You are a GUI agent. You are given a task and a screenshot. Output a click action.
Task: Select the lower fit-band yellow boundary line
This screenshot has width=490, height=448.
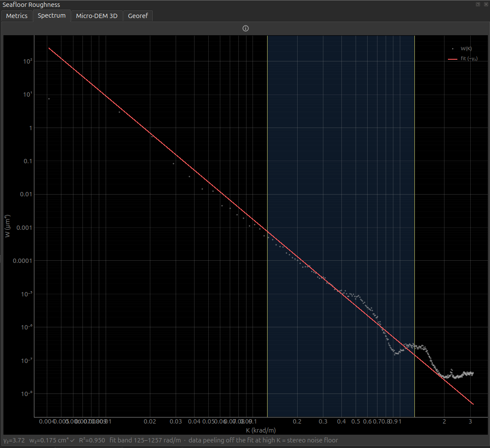(x=267, y=226)
